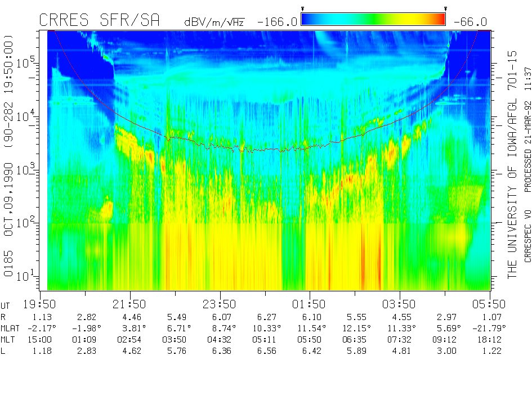
Task: Click the left triangle marker above the colorbar
Action: pos(303,9)
